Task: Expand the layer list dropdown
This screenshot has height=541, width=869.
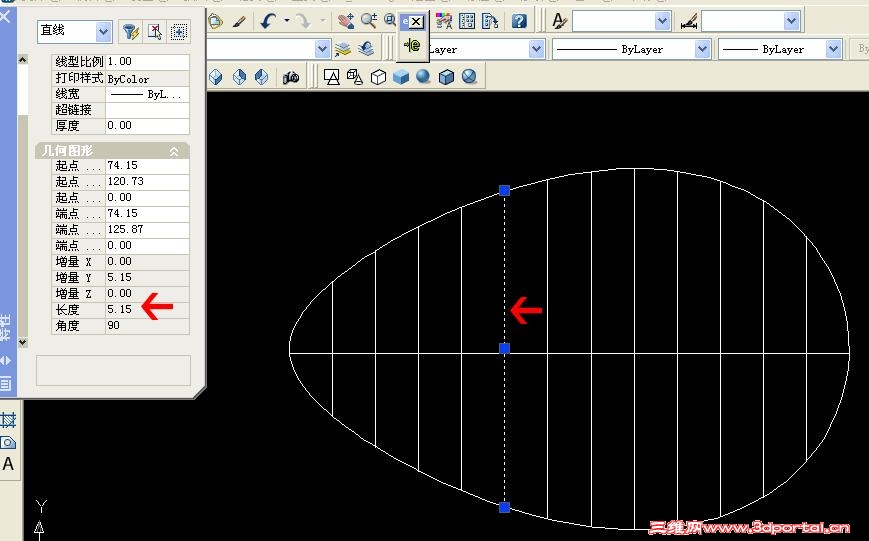Action: click(323, 49)
